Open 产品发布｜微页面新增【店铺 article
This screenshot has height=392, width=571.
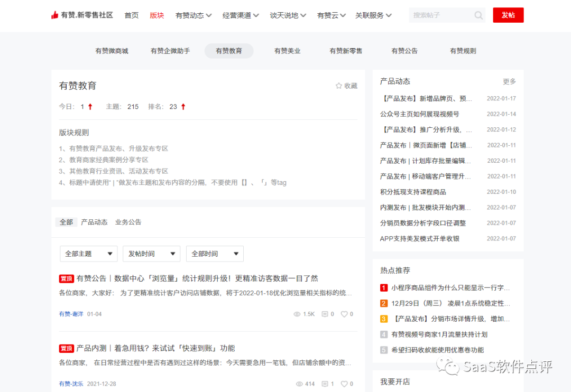[426, 145]
